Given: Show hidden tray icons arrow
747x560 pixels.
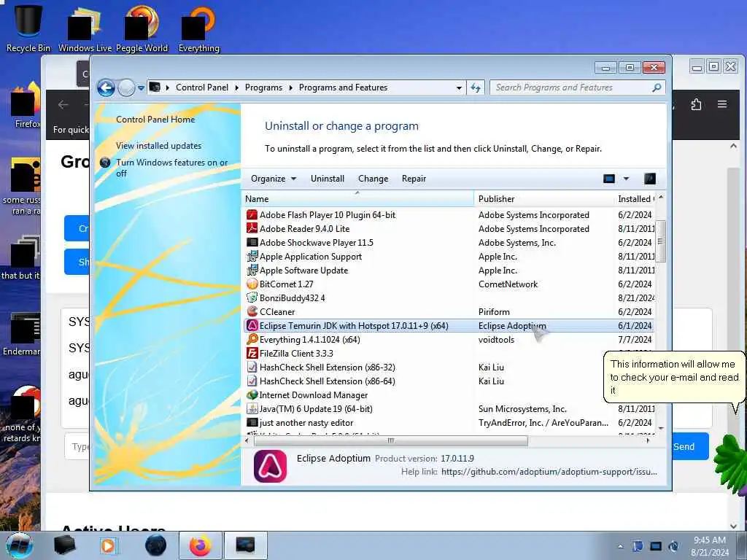Looking at the screenshot, I should (620, 547).
